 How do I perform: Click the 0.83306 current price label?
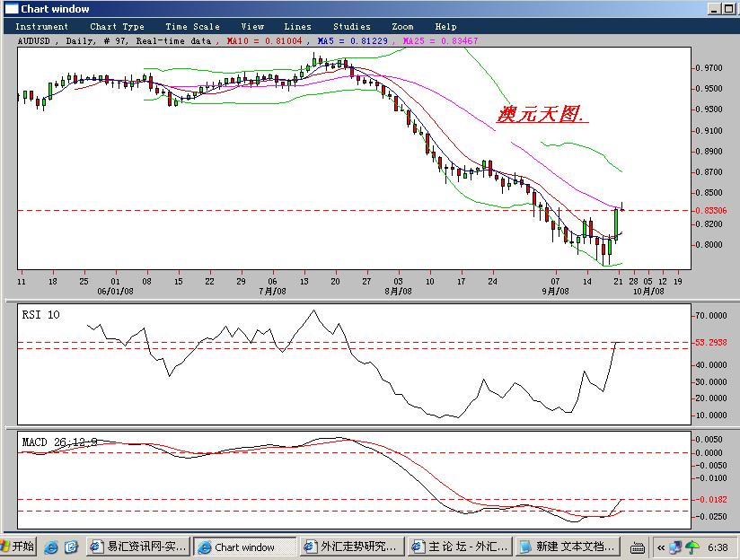(x=710, y=210)
